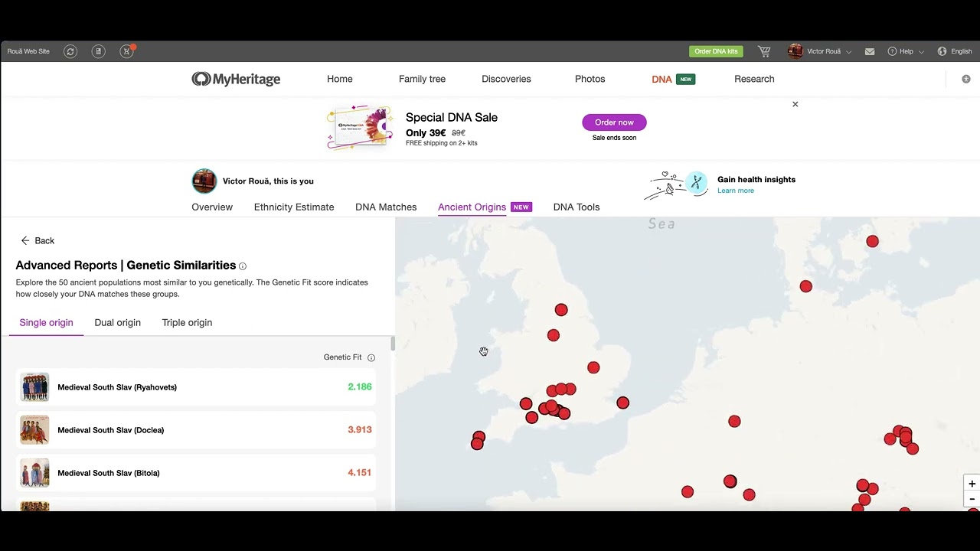Click the populations list scrollbar
Viewport: 980px width, 551px height.
393,344
